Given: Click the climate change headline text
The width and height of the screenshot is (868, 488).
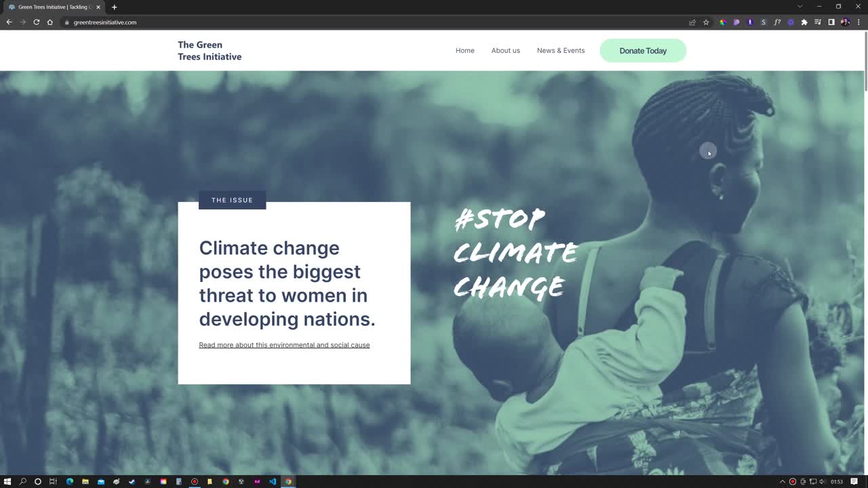Looking at the screenshot, I should [x=287, y=283].
